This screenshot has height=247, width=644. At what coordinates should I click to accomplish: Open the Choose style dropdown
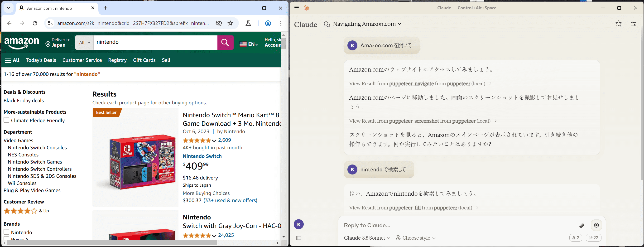click(x=415, y=238)
